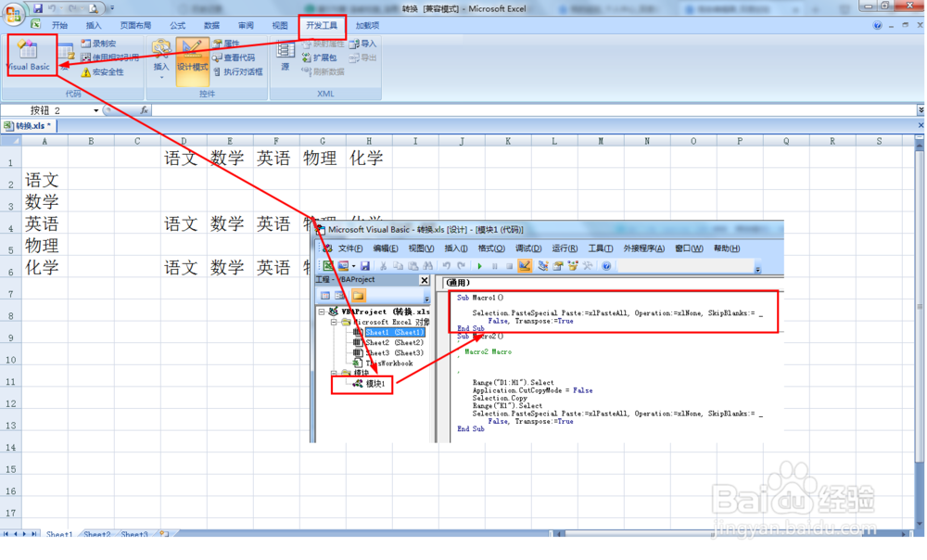Toggle 使用相对引用 relative references
This screenshot has height=560, width=927.
click(110, 57)
